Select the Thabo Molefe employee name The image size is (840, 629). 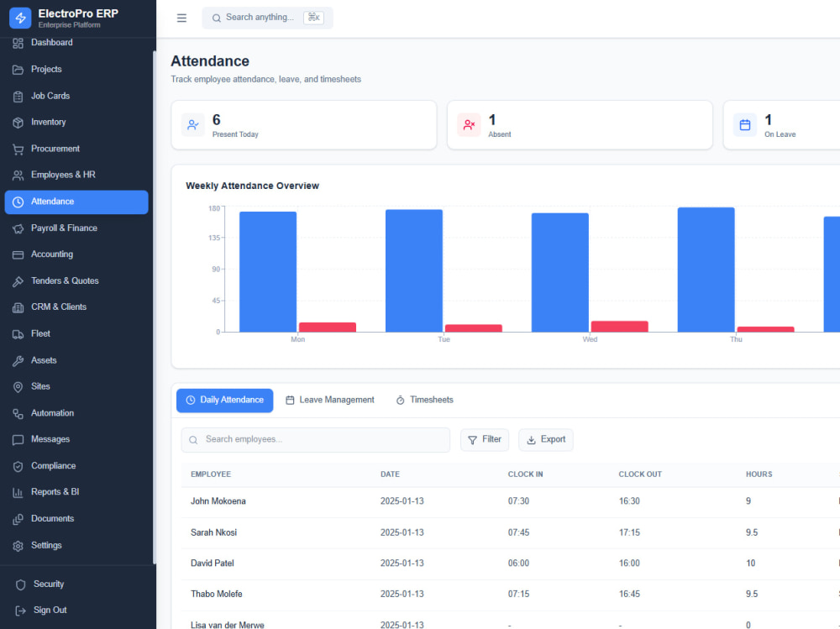tap(216, 595)
